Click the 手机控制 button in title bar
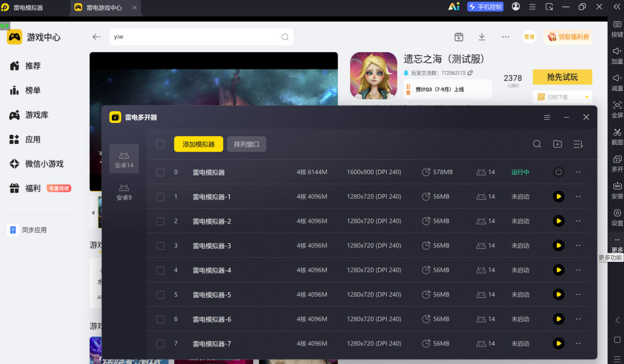The width and height of the screenshot is (624, 364). pos(485,7)
